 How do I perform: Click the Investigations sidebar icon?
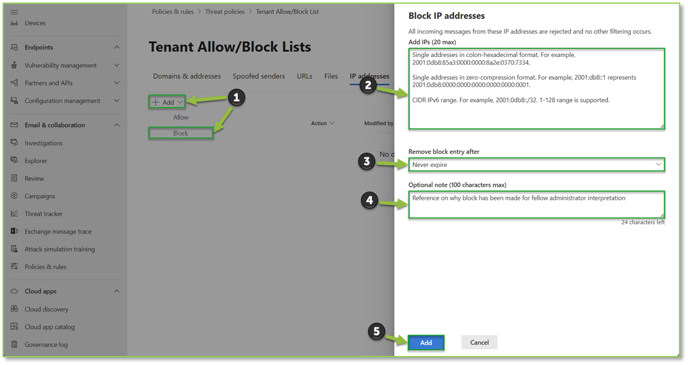(14, 143)
